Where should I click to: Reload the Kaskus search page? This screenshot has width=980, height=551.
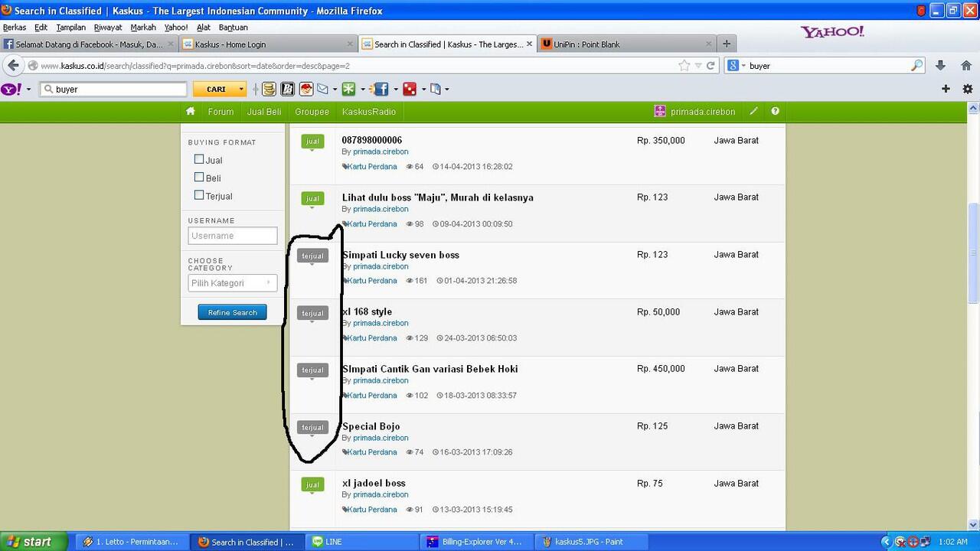710,66
